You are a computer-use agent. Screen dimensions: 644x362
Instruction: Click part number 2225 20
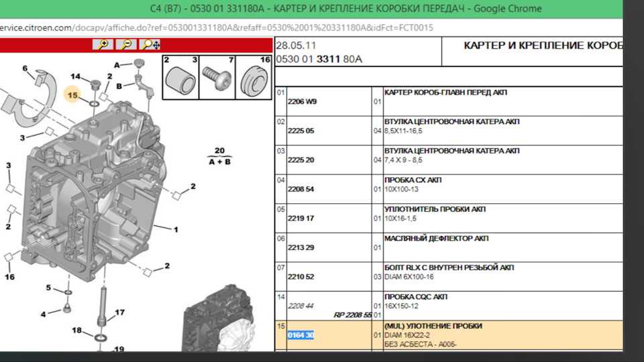(301, 160)
